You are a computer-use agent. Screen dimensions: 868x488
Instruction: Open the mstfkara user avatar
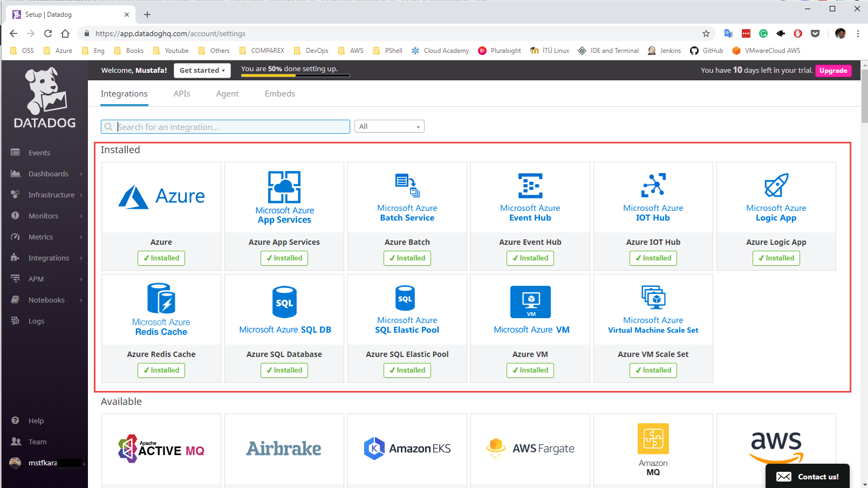(15, 463)
